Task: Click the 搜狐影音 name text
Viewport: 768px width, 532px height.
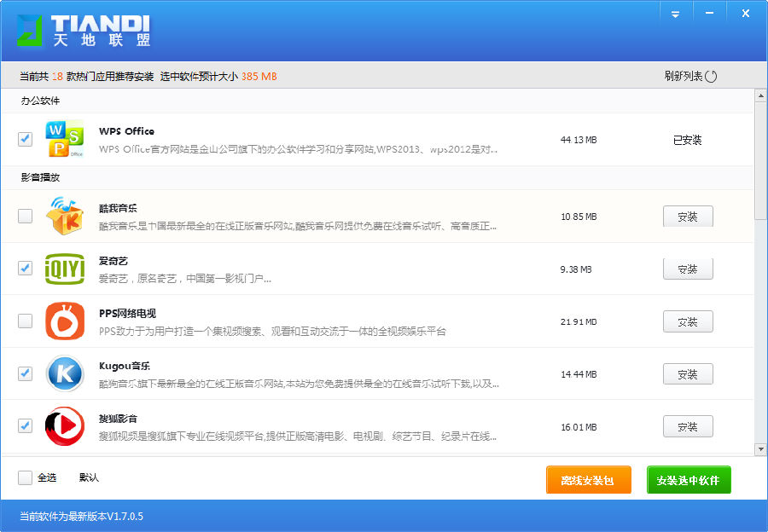Action: pos(118,419)
